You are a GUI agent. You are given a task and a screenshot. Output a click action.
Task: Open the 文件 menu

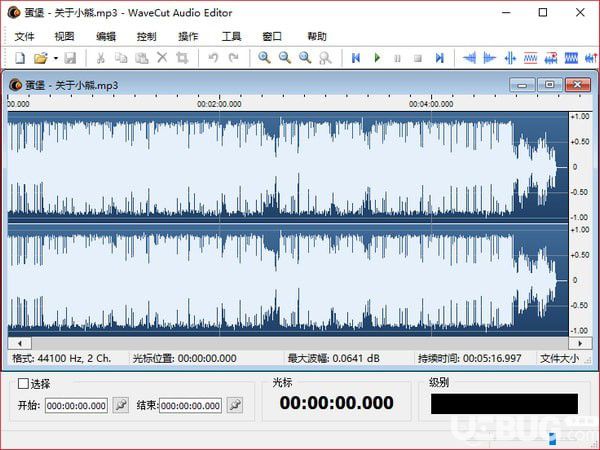[x=24, y=37]
